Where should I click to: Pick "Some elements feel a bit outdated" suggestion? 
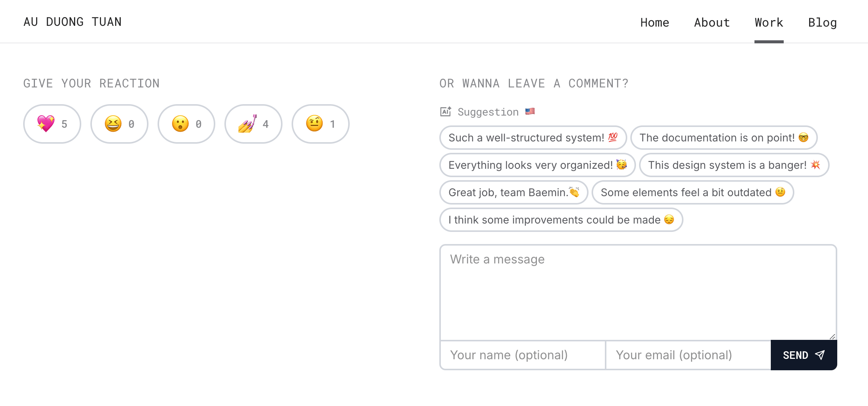click(x=693, y=192)
